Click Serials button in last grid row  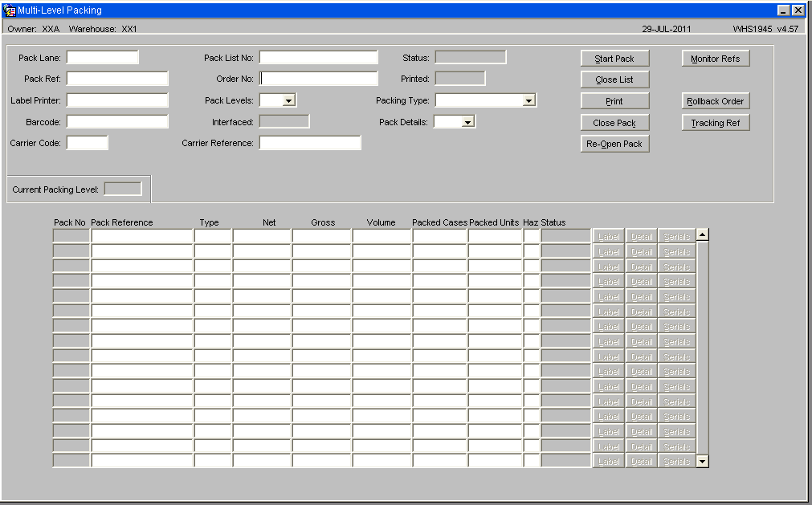[x=677, y=461]
